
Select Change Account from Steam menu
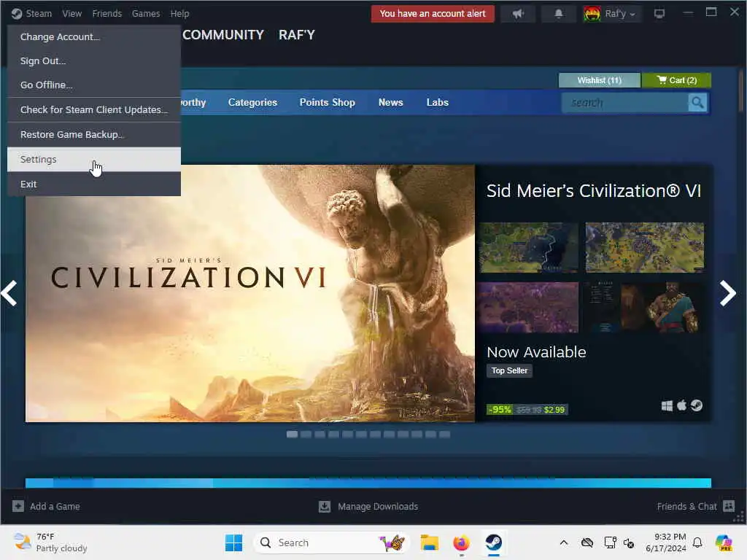click(x=94, y=36)
